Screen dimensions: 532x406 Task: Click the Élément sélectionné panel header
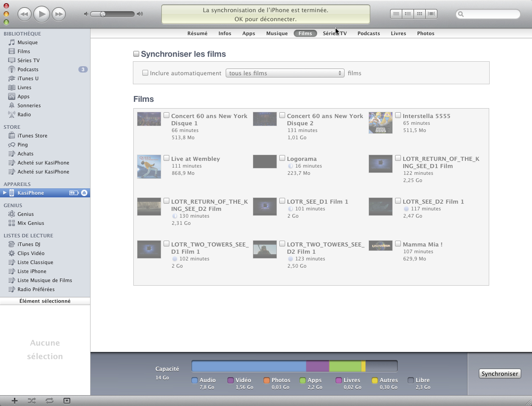(x=45, y=301)
